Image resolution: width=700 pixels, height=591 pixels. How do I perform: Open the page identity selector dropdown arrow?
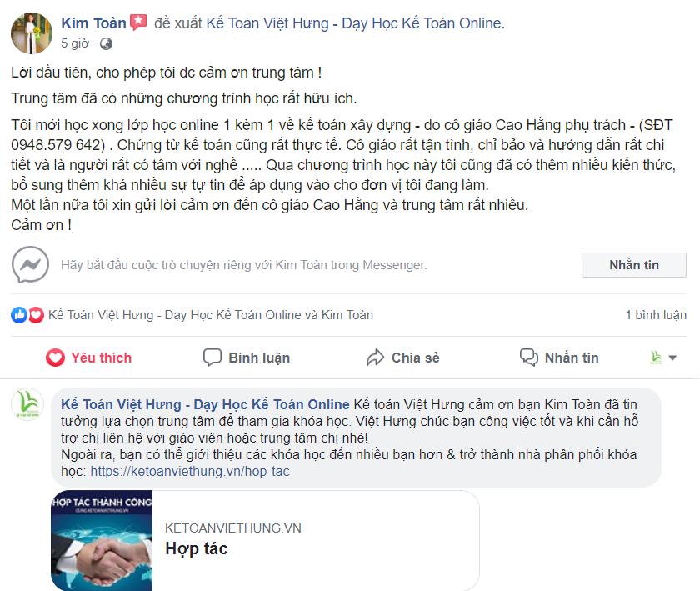point(672,358)
